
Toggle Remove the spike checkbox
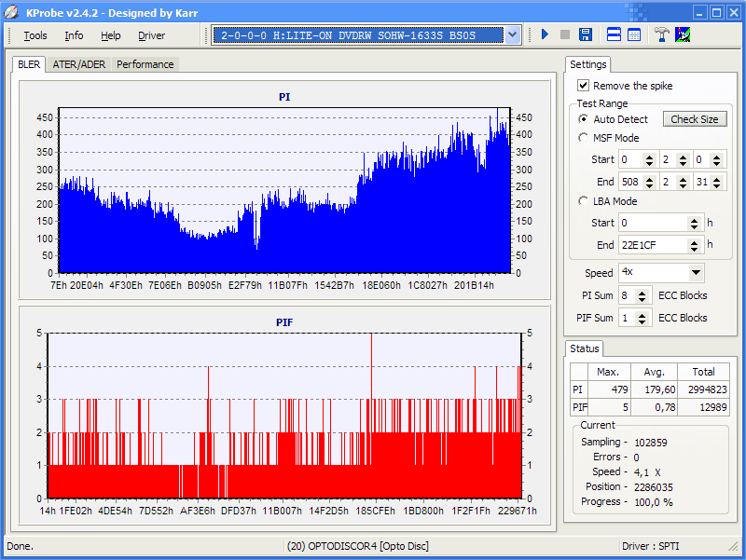pyautogui.click(x=583, y=86)
